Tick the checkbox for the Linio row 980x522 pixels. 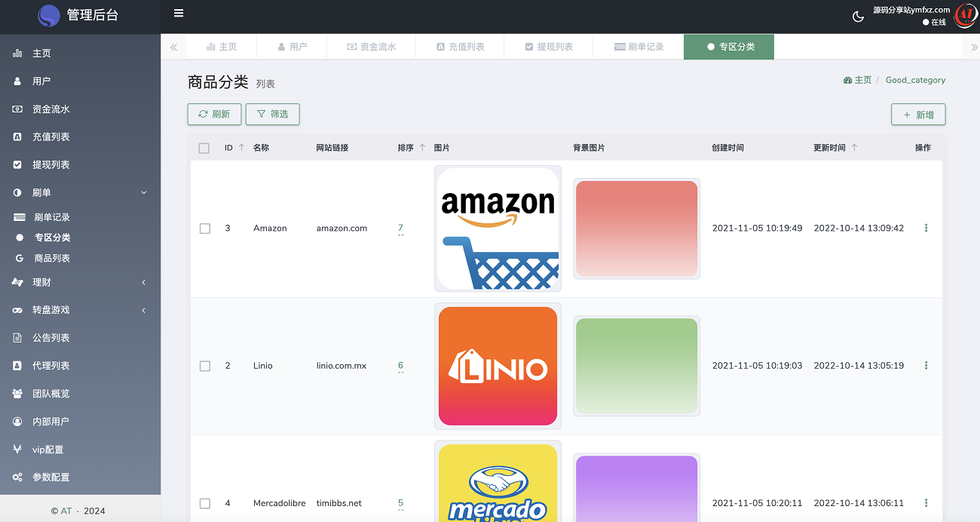tap(205, 366)
